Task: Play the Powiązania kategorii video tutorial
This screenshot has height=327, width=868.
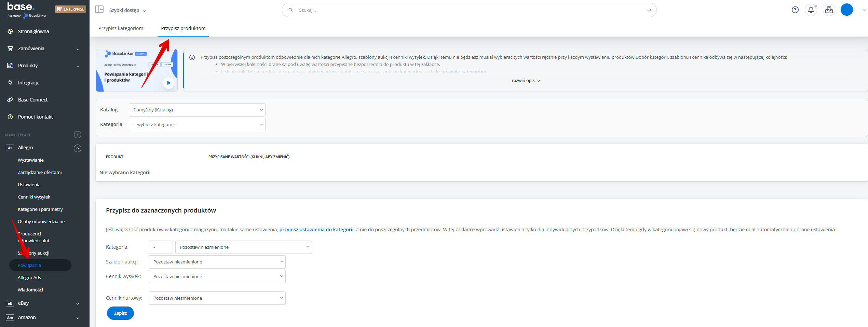Action: 168,83
